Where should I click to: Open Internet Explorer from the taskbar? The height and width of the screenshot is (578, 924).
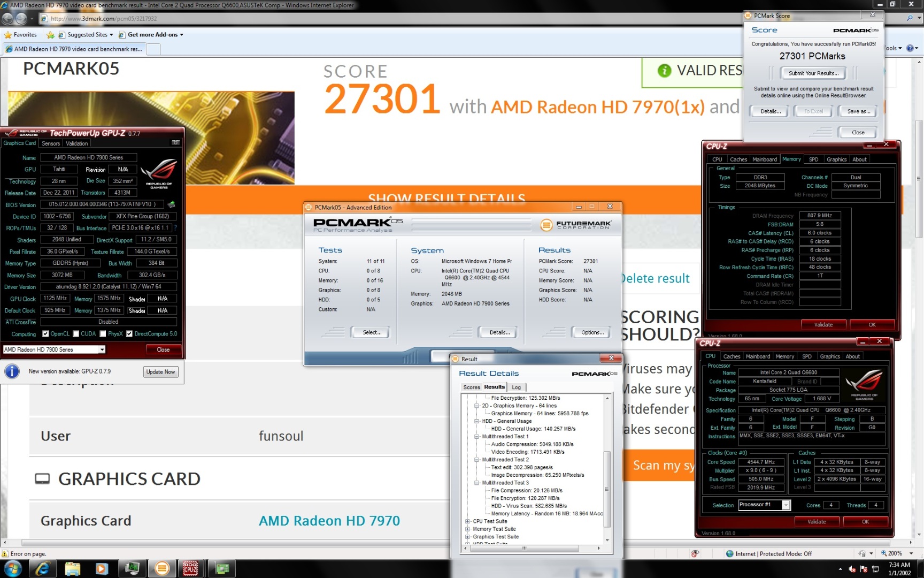42,568
